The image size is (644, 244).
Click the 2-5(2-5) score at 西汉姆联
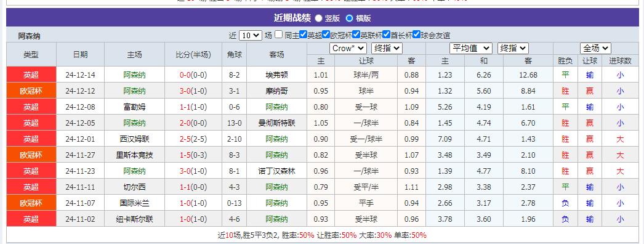(193, 139)
